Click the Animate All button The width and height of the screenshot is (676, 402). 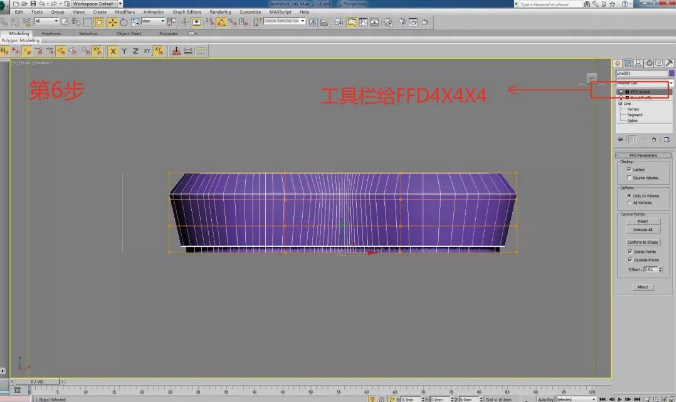(643, 229)
